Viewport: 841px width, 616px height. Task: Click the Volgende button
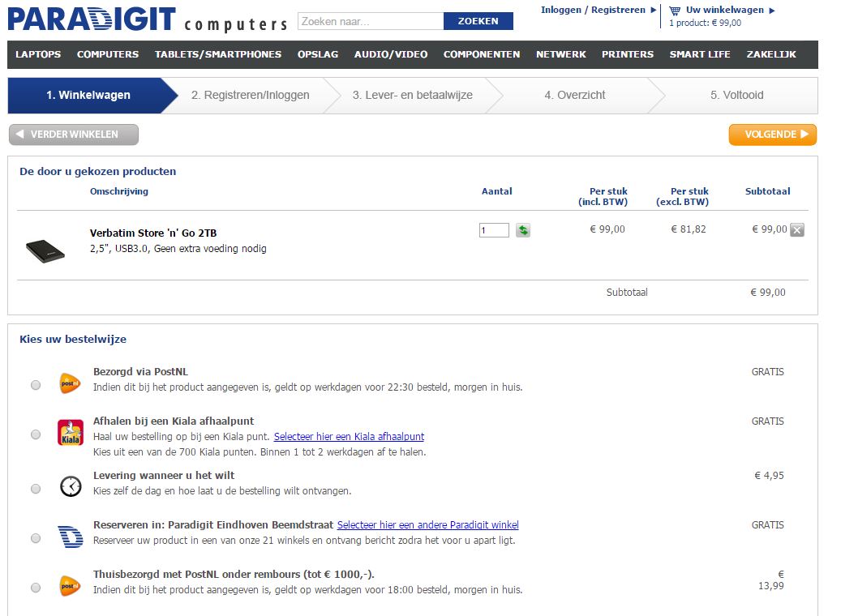coord(772,135)
